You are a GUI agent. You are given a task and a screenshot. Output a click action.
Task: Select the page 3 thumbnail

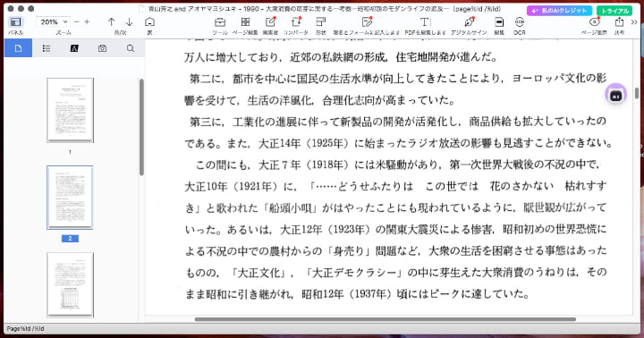click(x=71, y=285)
